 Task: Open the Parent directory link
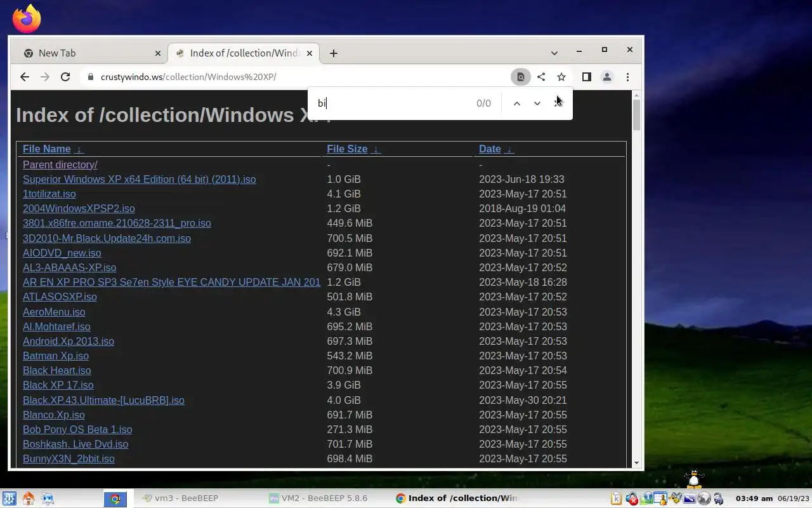tap(60, 165)
